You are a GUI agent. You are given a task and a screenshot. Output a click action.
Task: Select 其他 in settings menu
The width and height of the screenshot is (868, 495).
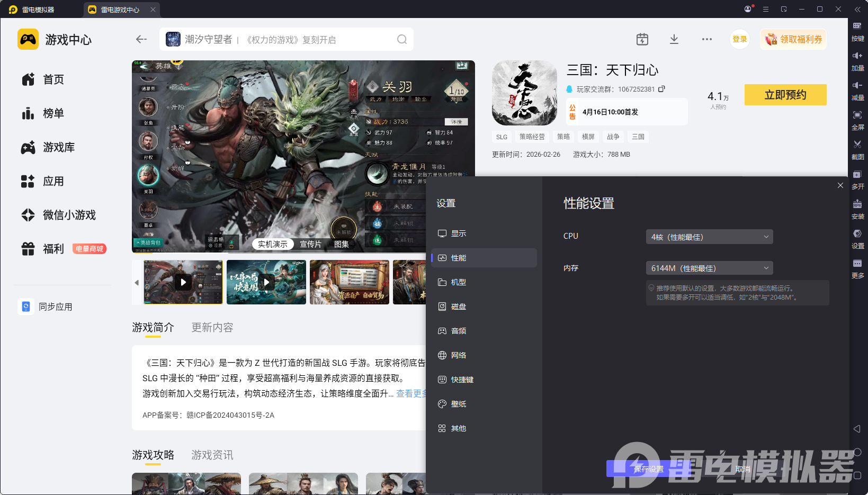[484, 428]
